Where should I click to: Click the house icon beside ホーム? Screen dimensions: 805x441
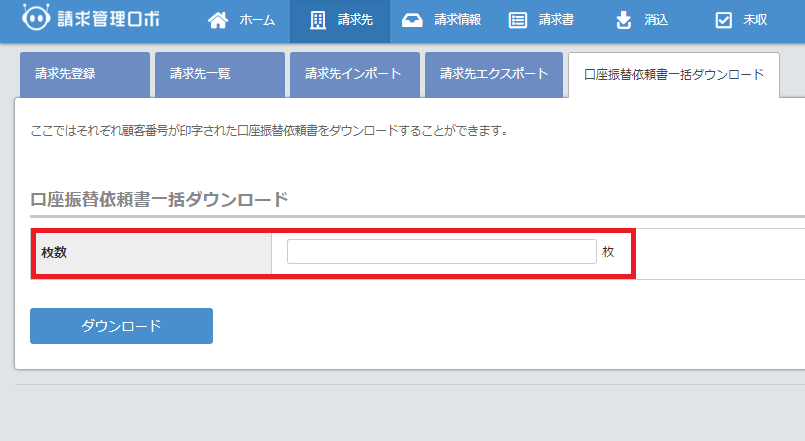tap(218, 20)
